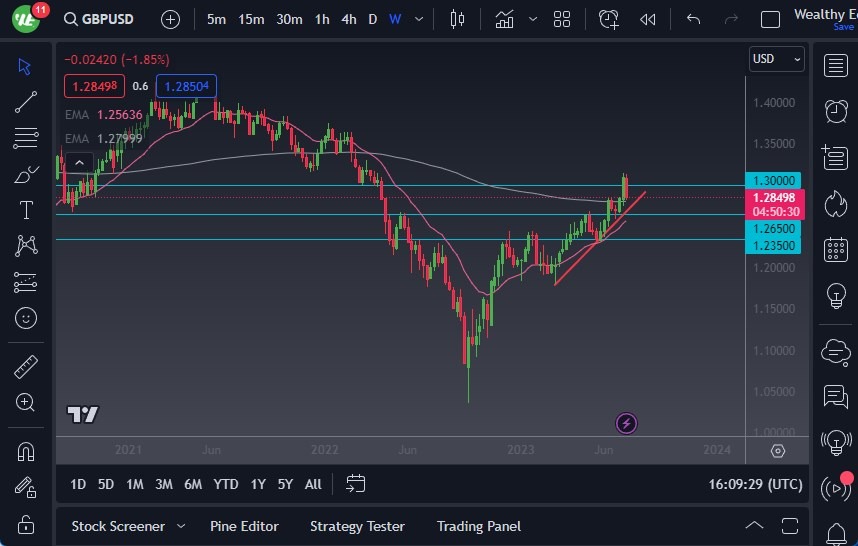Toggle the fullscreen layout checkbox icon
Screen dimensions: 858x546
pos(770,19)
